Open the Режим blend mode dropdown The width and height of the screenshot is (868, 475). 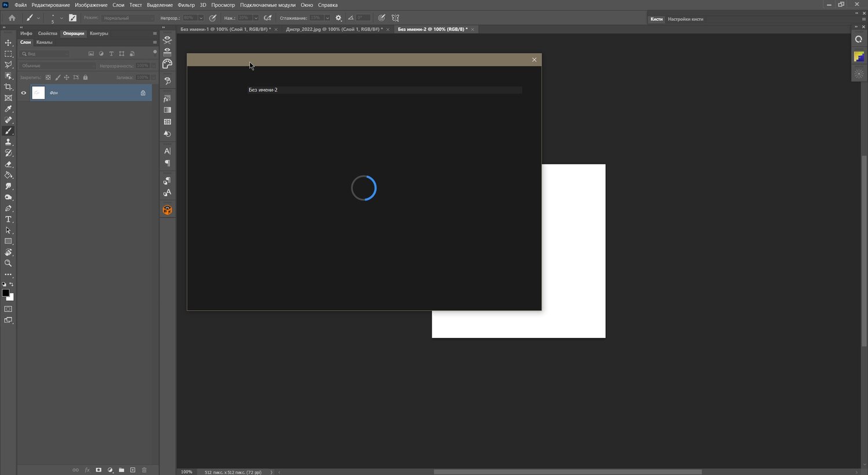[128, 18]
